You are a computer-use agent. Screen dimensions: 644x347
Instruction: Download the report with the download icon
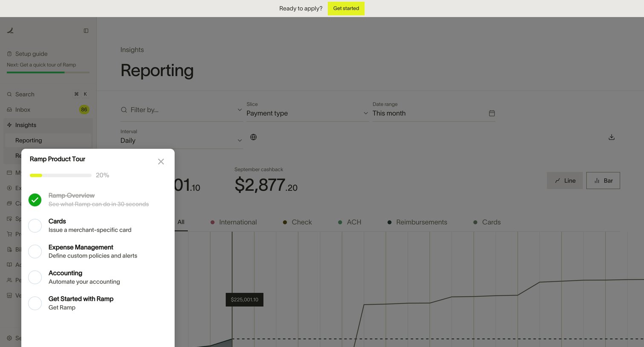pyautogui.click(x=612, y=137)
